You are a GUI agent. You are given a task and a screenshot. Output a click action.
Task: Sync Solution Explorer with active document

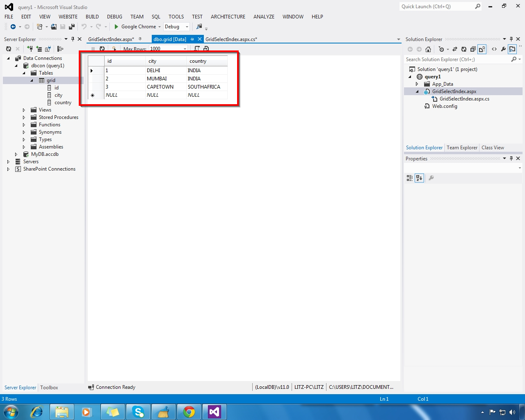click(455, 49)
